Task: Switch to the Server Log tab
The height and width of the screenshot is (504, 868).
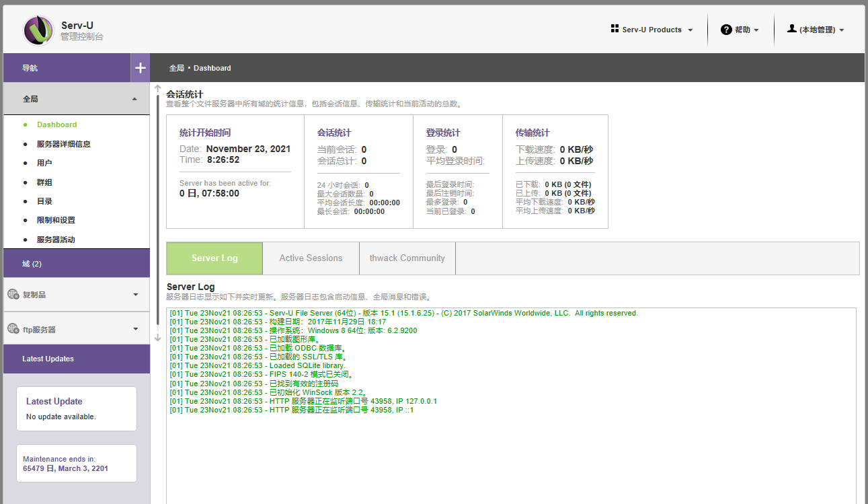Action: click(x=214, y=258)
